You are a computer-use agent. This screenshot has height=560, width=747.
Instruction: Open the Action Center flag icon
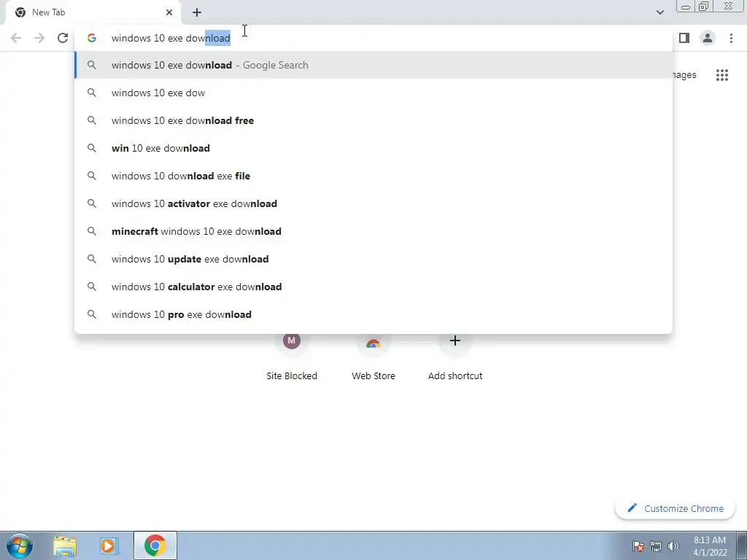pos(638,546)
